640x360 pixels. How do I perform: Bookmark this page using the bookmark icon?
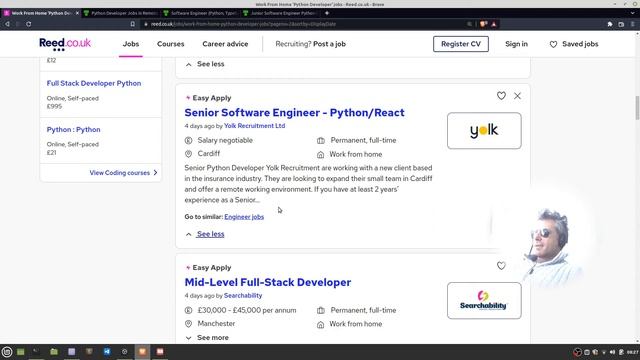point(133,24)
